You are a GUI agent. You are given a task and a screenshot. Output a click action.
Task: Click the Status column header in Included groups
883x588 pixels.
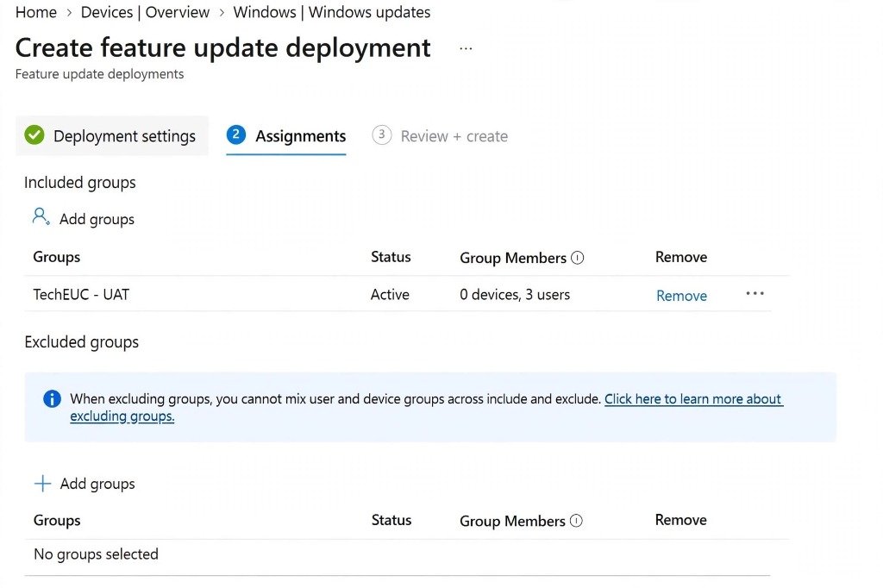pyautogui.click(x=391, y=257)
